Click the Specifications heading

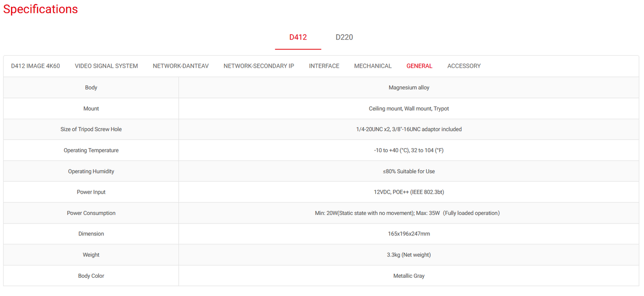coord(41,9)
